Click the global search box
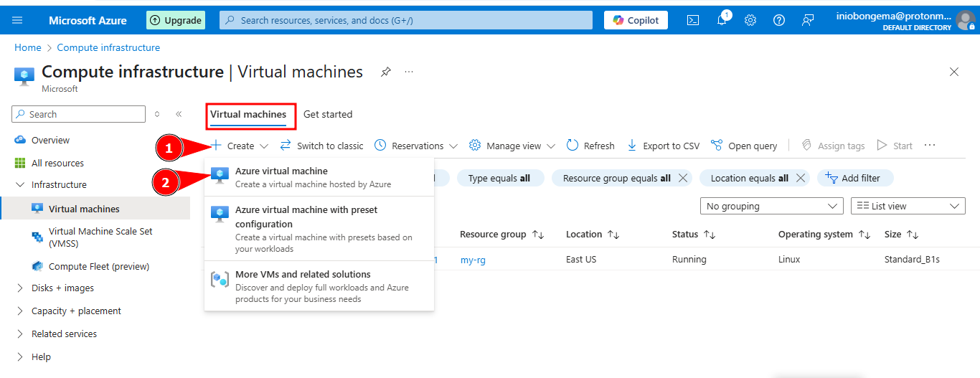980x378 pixels. 406,20
